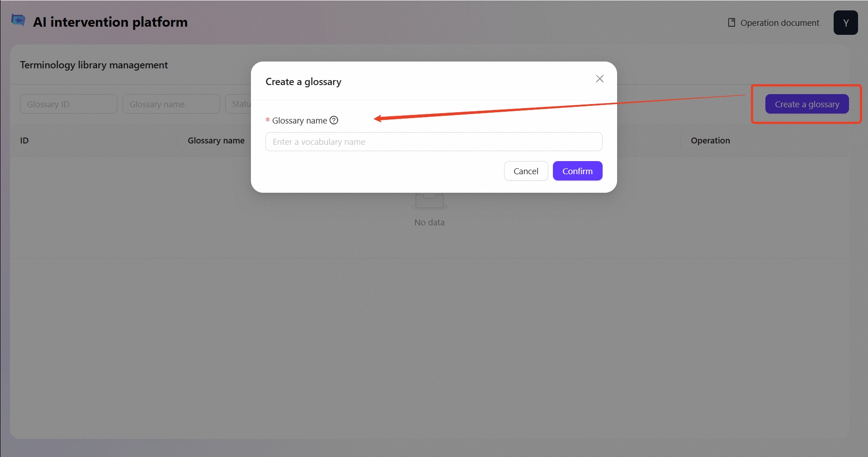Click the Create a glossary toolbar button
This screenshot has width=868, height=457.
tap(807, 104)
